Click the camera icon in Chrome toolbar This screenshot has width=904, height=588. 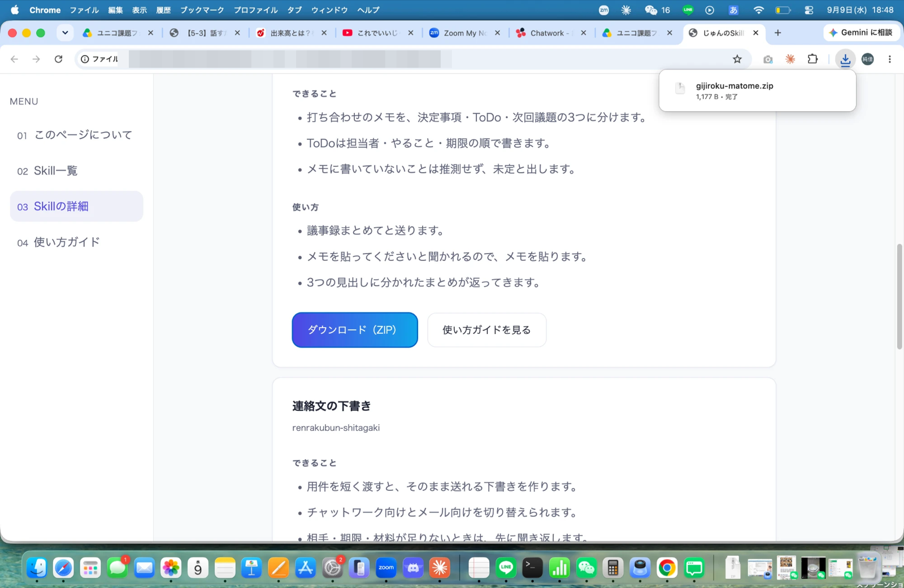[x=767, y=59]
